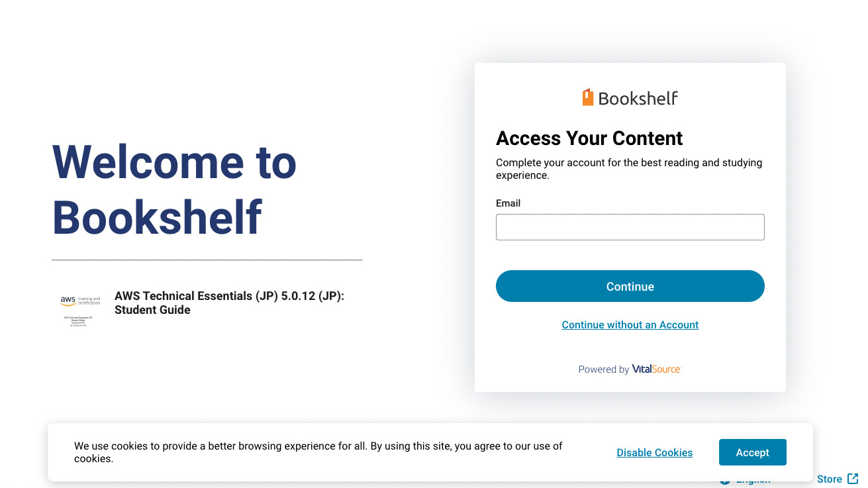Click the 'Powered by' footer text
This screenshot has width=868, height=488.
click(603, 369)
